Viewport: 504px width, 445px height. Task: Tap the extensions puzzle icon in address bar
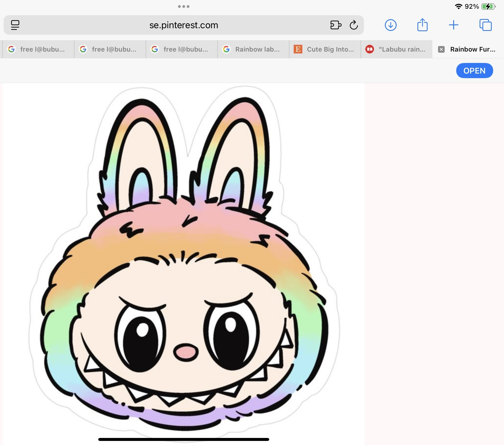(336, 25)
